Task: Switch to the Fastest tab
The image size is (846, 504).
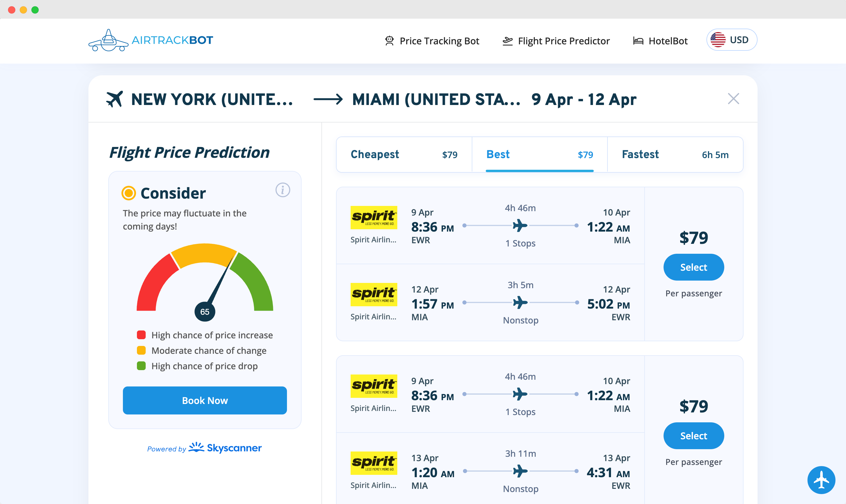Action: click(675, 155)
